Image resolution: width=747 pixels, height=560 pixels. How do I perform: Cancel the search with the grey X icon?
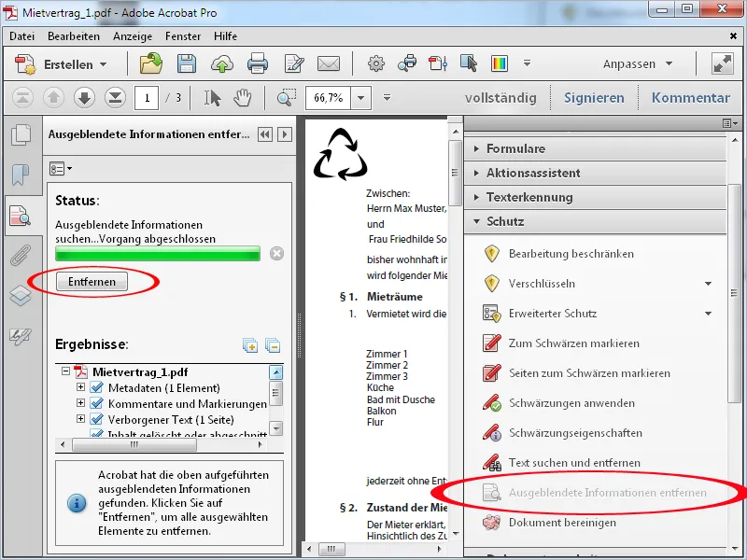tap(276, 253)
